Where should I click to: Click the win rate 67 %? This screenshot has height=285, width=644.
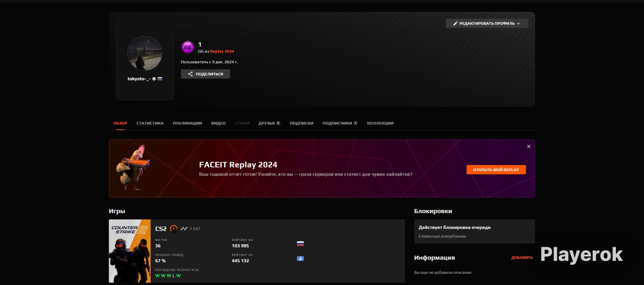(x=160, y=261)
